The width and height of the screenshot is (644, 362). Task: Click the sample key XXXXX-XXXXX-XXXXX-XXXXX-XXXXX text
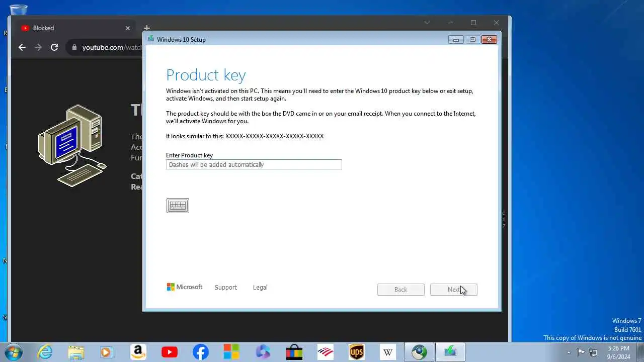click(x=274, y=136)
